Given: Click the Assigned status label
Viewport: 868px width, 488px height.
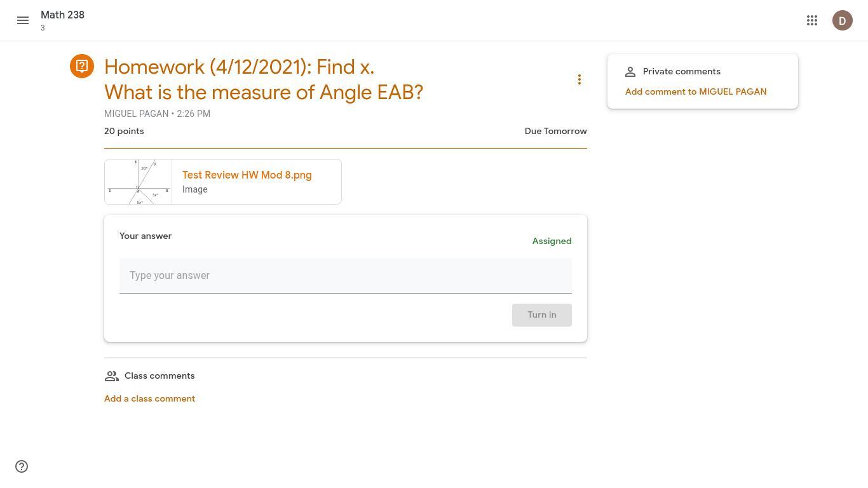Looking at the screenshot, I should (552, 241).
